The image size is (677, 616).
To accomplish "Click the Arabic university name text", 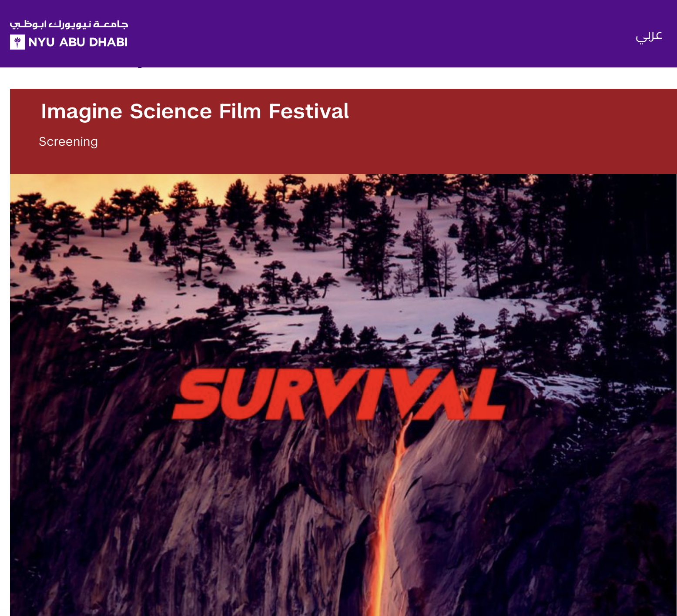I will point(69,24).
